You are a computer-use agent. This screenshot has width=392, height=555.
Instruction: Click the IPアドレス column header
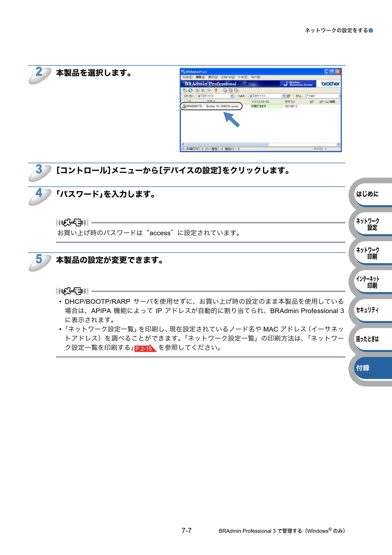(x=295, y=102)
